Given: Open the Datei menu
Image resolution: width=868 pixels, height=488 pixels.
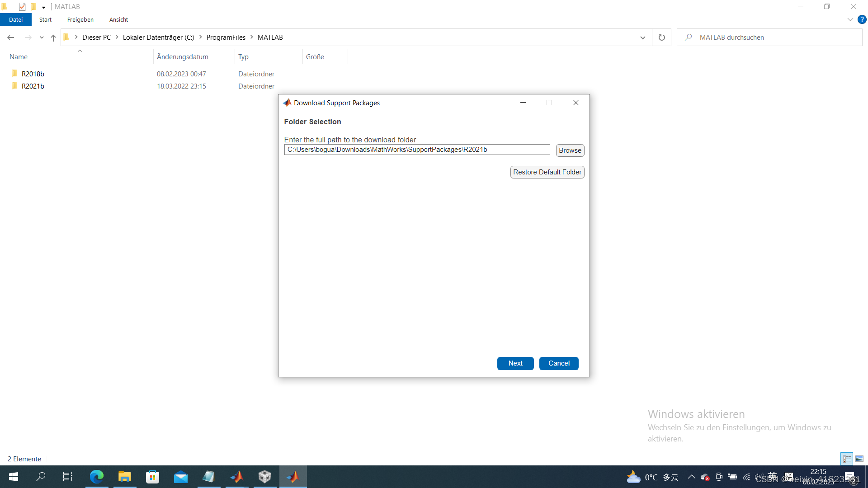Looking at the screenshot, I should (16, 19).
